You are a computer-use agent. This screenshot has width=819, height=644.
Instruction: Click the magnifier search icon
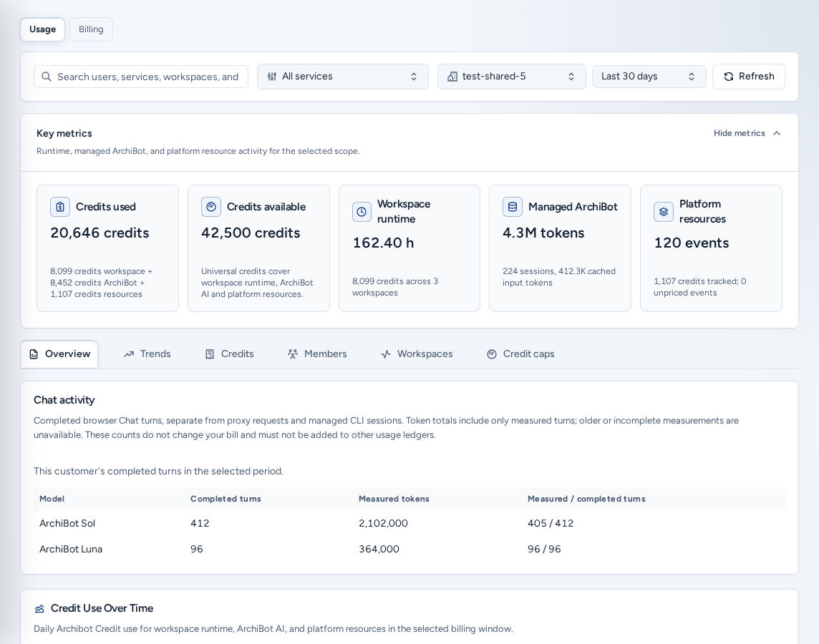(47, 77)
